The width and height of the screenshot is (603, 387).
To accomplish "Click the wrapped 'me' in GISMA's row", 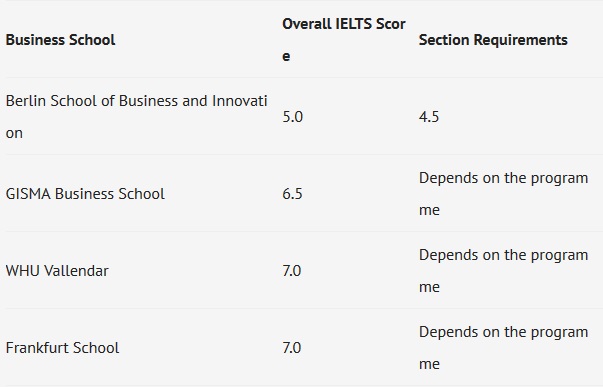I will pos(429,210).
